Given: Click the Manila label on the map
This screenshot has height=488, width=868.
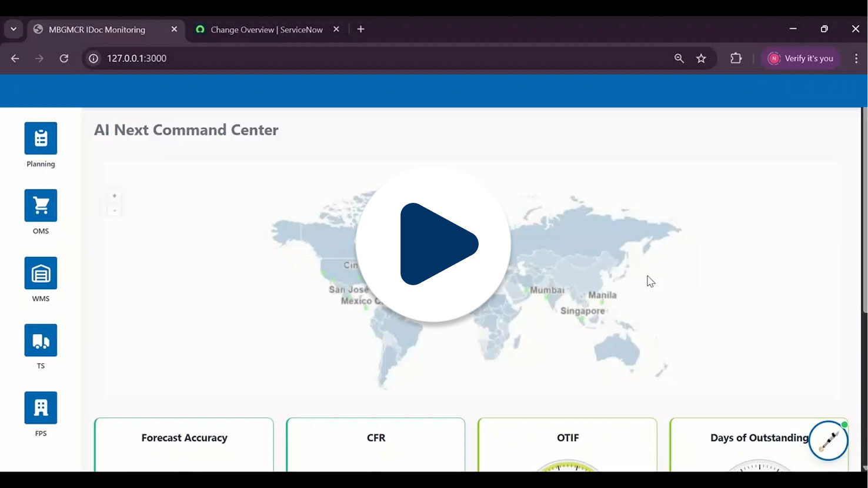Looking at the screenshot, I should pyautogui.click(x=602, y=295).
